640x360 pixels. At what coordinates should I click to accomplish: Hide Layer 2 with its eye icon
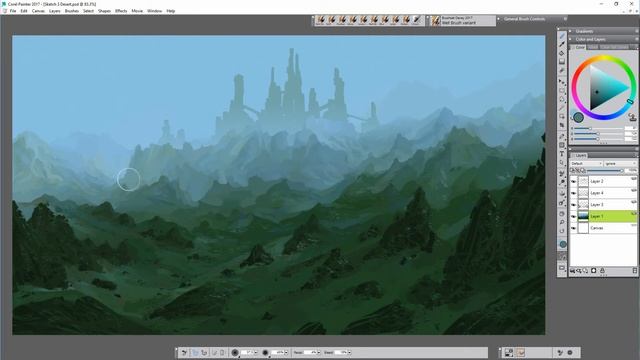click(573, 181)
